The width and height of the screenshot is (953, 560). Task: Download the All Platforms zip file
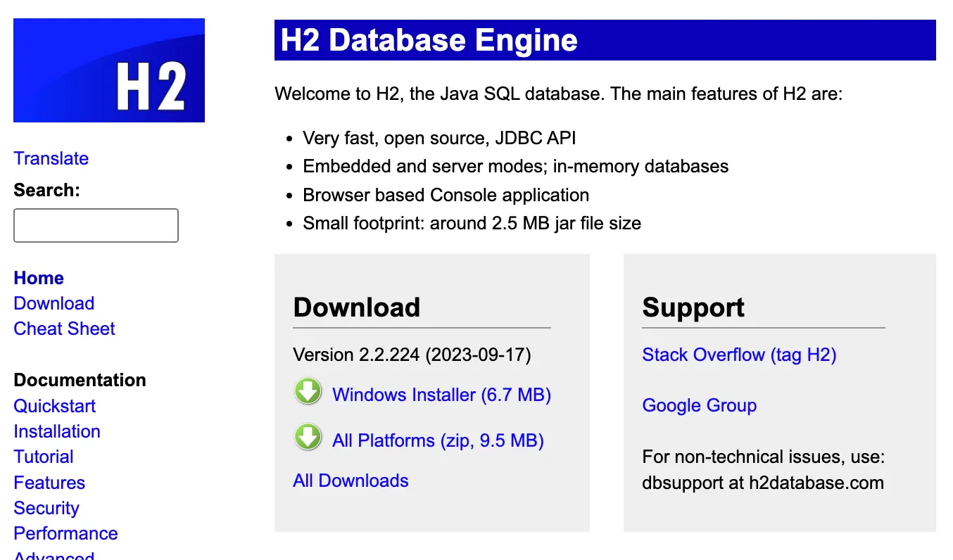click(x=438, y=440)
